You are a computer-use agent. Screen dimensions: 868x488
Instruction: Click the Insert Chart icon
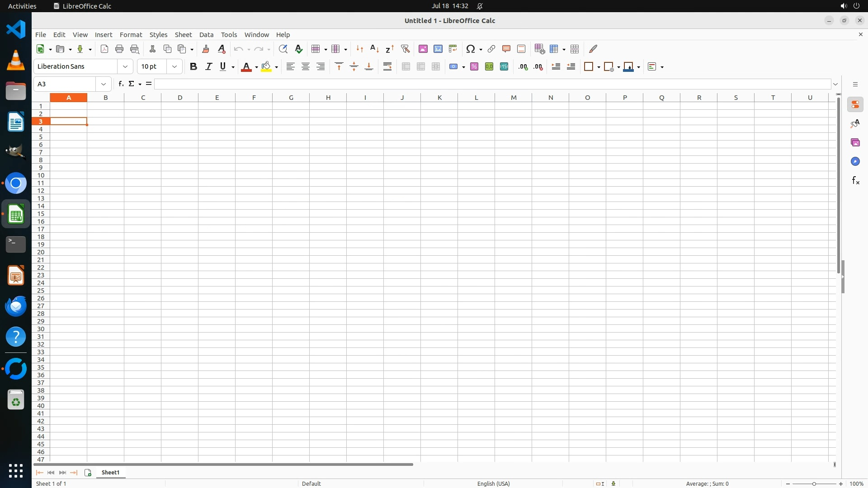pos(438,49)
